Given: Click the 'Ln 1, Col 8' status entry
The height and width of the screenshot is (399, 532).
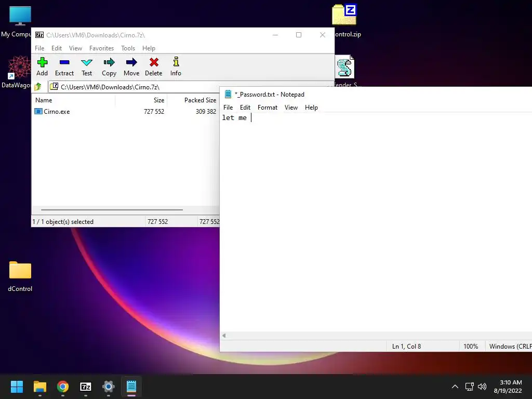Looking at the screenshot, I should 406,347.
